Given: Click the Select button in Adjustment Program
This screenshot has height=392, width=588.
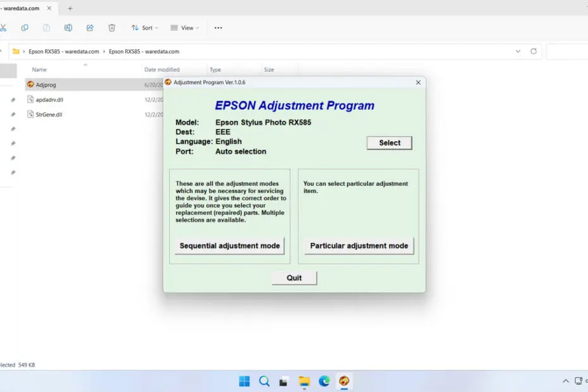Looking at the screenshot, I should [x=389, y=143].
